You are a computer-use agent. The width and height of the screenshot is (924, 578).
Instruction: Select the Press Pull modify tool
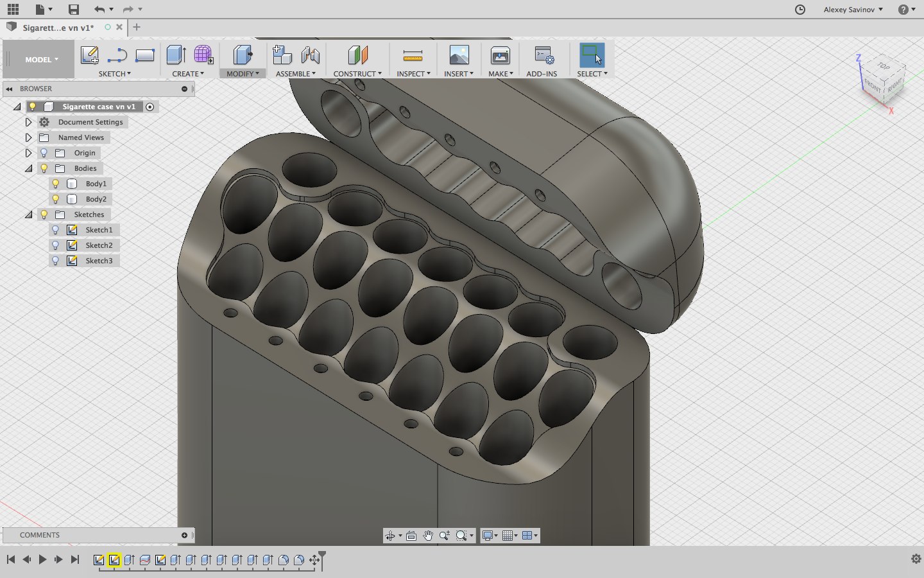point(243,55)
